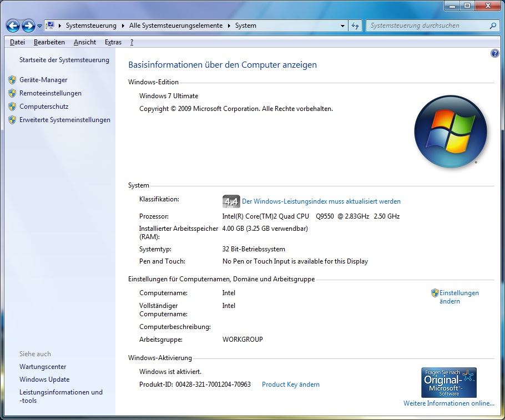505x420 pixels.
Task: Open the address bar history dropdown
Action: 342,26
